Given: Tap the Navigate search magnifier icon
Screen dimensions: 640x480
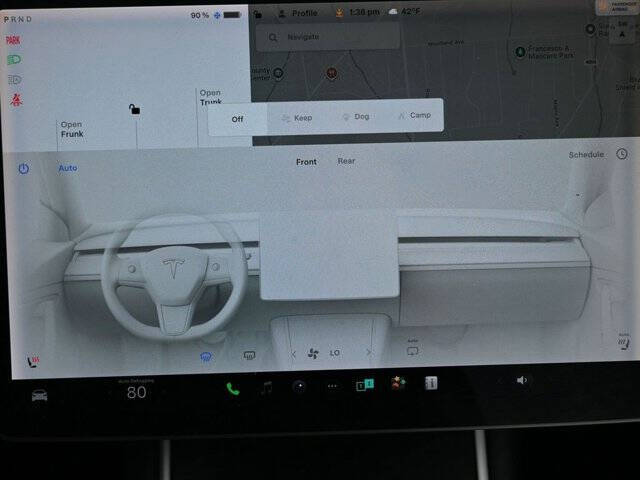Looking at the screenshot, I should 273,38.
